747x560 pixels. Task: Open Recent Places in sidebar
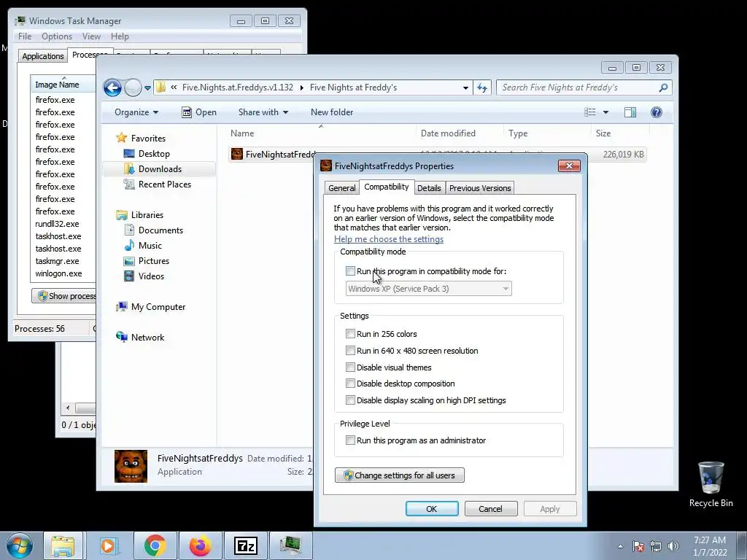(x=164, y=184)
